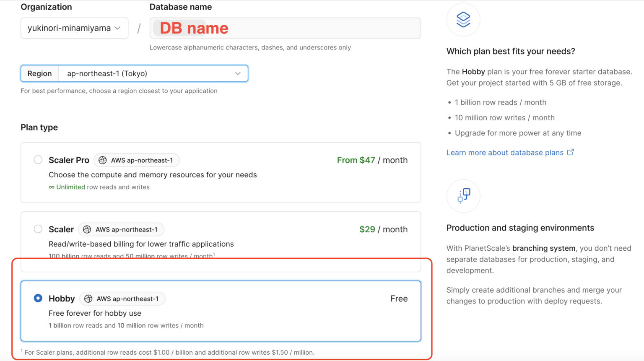
Task: Open the Organization dropdown yukinori-minamiyama
Action: pyautogui.click(x=74, y=28)
